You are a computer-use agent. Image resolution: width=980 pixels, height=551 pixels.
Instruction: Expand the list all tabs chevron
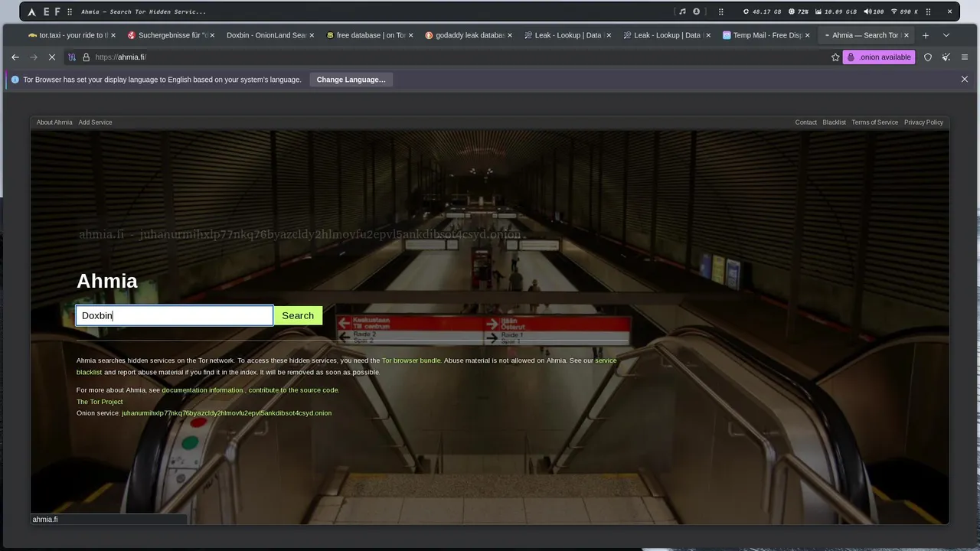(946, 35)
